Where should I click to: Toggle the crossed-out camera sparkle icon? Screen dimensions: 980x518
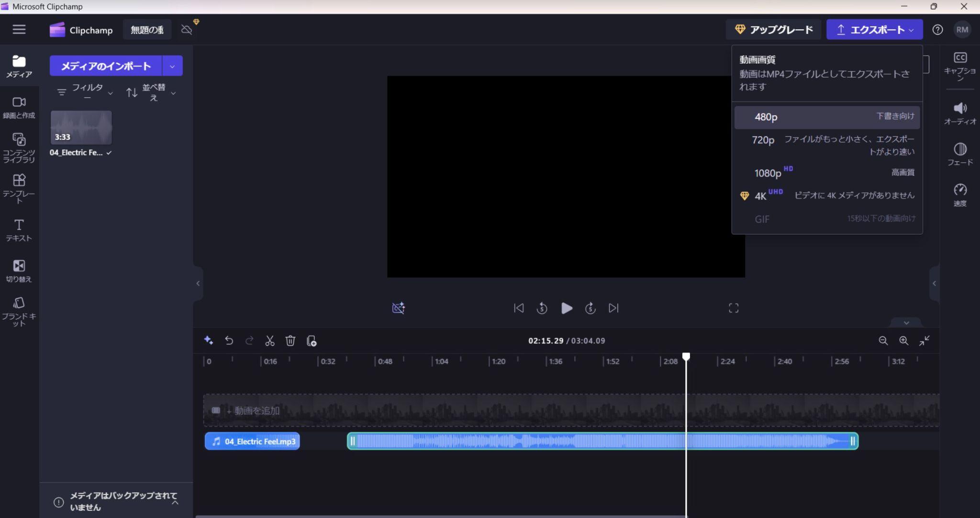click(x=399, y=308)
